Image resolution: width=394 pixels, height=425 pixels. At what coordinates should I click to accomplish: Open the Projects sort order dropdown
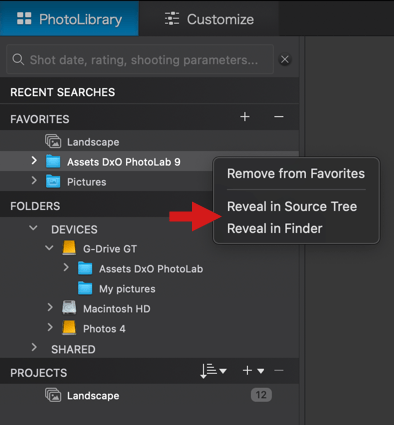click(213, 371)
